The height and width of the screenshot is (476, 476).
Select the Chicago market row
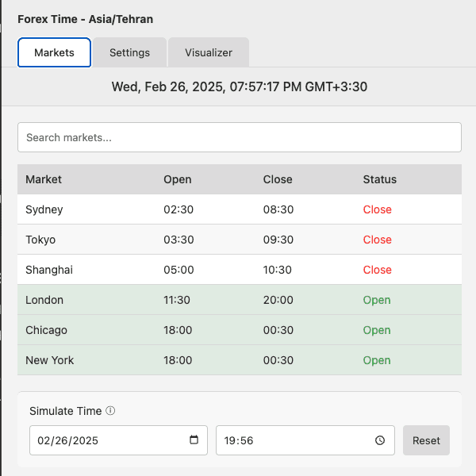pos(239,330)
